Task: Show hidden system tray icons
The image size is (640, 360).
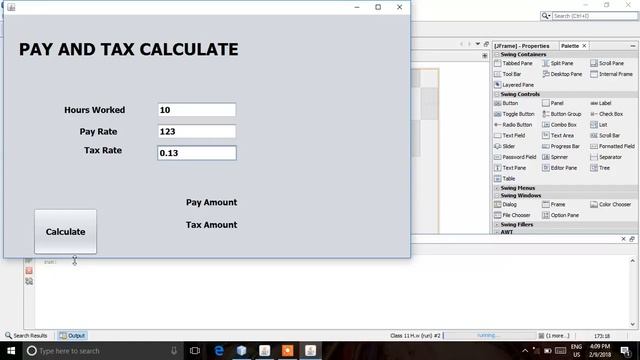Action: pos(525,351)
